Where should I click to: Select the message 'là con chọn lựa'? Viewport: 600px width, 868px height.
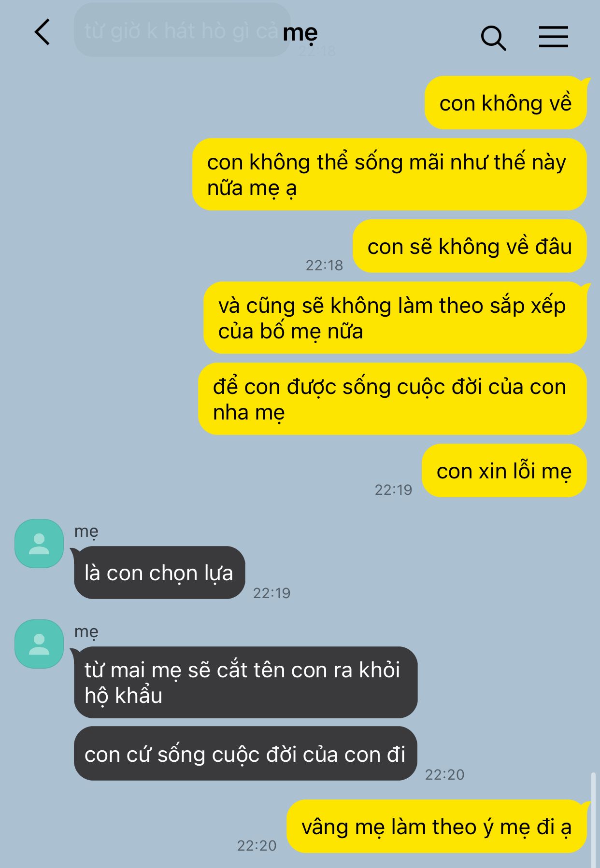coord(159,573)
